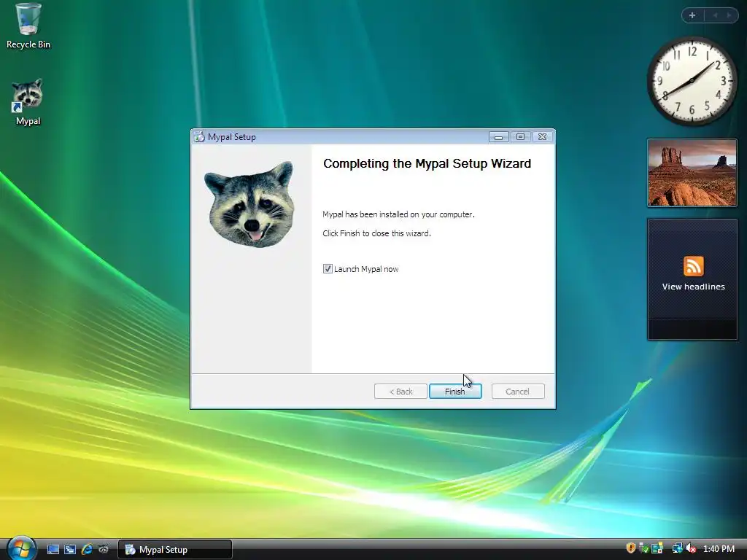Minimize the Mypal Setup window
The width and height of the screenshot is (747, 560).
click(x=498, y=137)
